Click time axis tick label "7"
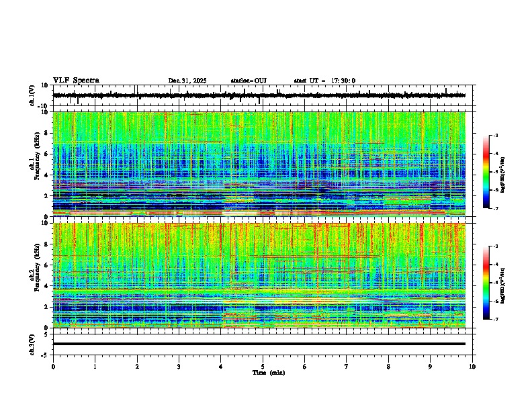The height and width of the screenshot is (411, 532). [347, 367]
